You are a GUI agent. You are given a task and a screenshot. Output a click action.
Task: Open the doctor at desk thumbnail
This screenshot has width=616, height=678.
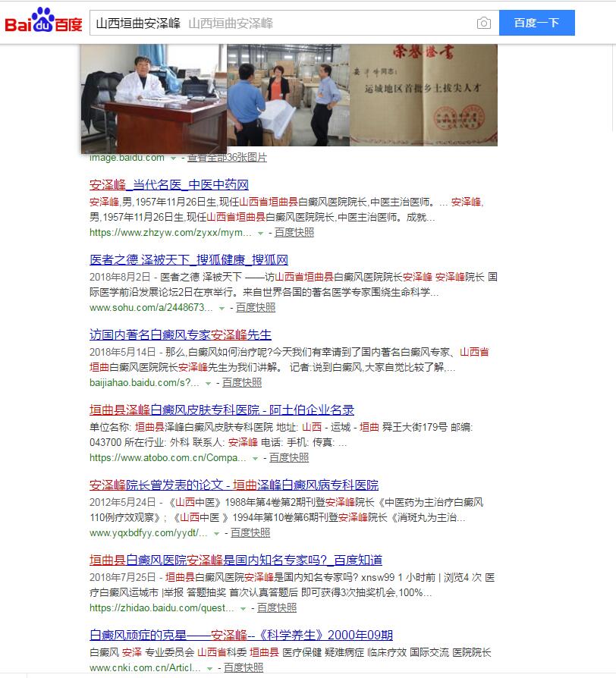point(154,99)
